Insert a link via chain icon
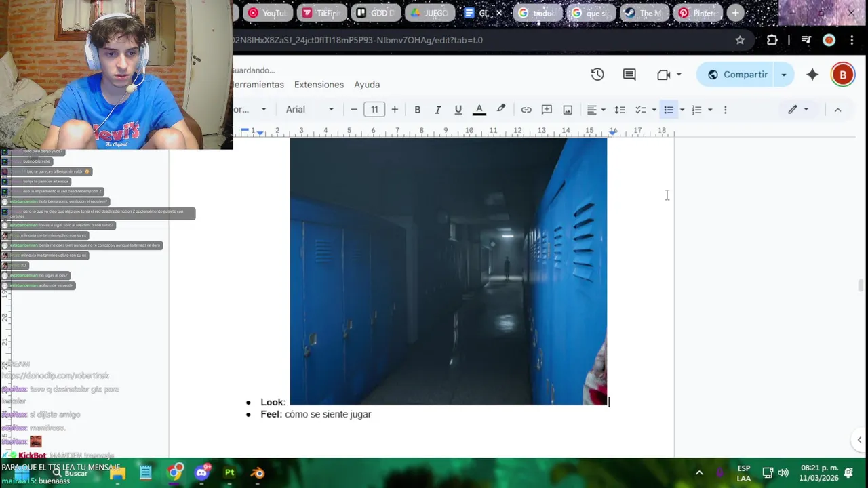Image resolution: width=868 pixels, height=488 pixels. [x=526, y=110]
